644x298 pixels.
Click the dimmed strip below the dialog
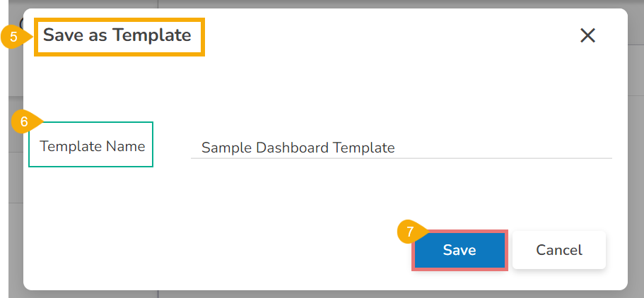[318, 294]
